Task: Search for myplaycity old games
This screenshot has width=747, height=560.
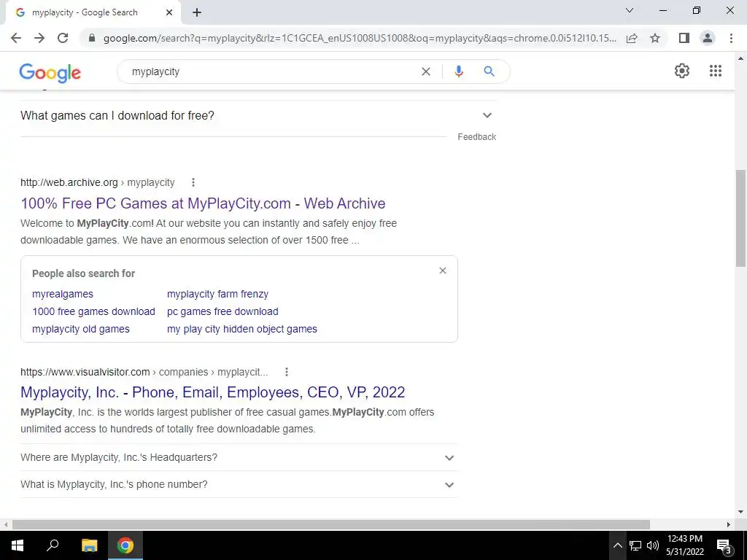Action: click(81, 329)
